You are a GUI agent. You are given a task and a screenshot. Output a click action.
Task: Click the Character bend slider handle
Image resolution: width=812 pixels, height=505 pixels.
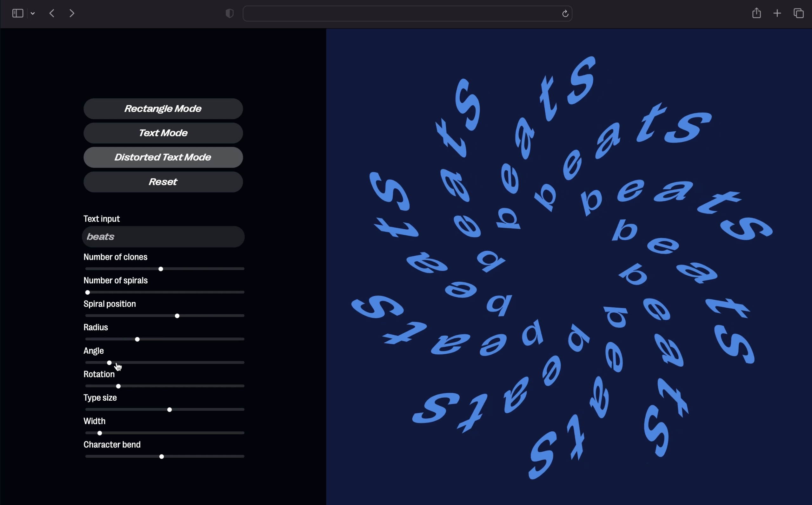pos(162,457)
